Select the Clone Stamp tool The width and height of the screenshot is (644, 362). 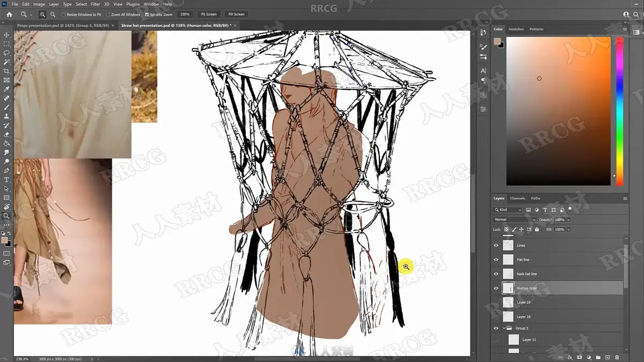coord(6,116)
